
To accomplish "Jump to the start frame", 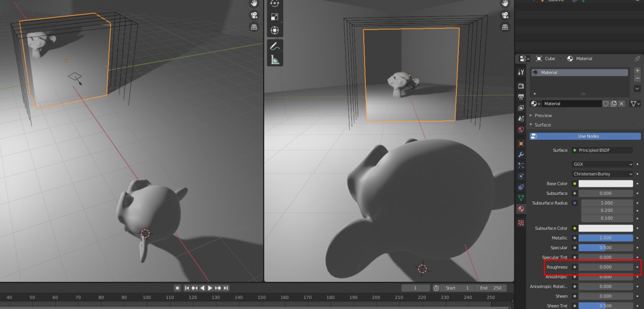I will (187, 288).
